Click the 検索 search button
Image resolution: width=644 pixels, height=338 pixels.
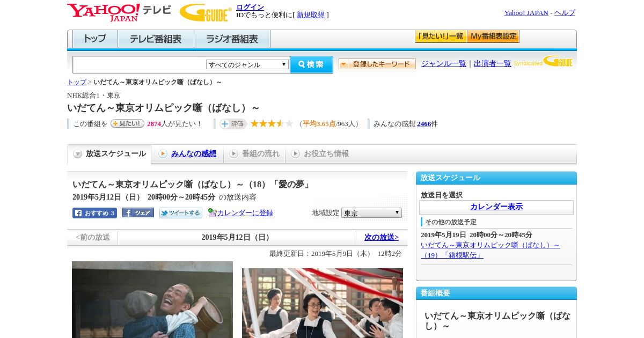tap(311, 64)
